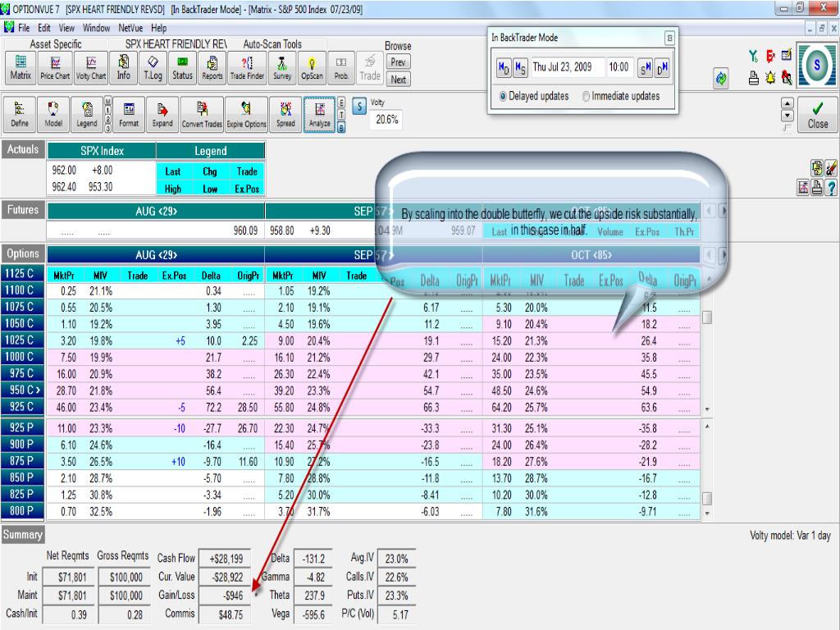Click the BackTrader date field
The height and width of the screenshot is (630, 840).
(x=567, y=67)
